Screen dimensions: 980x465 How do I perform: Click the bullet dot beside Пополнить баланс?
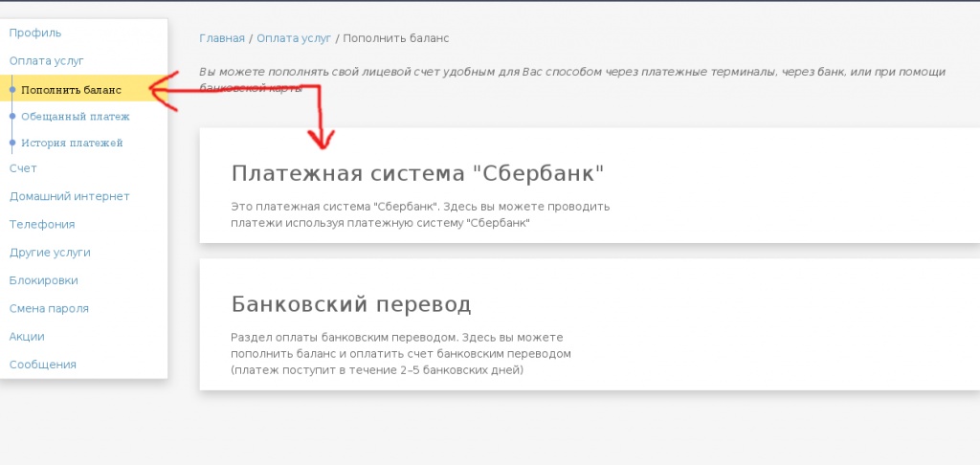[x=11, y=90]
